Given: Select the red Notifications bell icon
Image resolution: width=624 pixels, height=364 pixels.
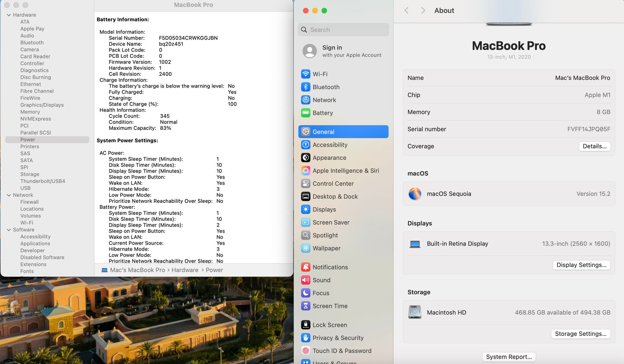Looking at the screenshot, I should [x=306, y=267].
